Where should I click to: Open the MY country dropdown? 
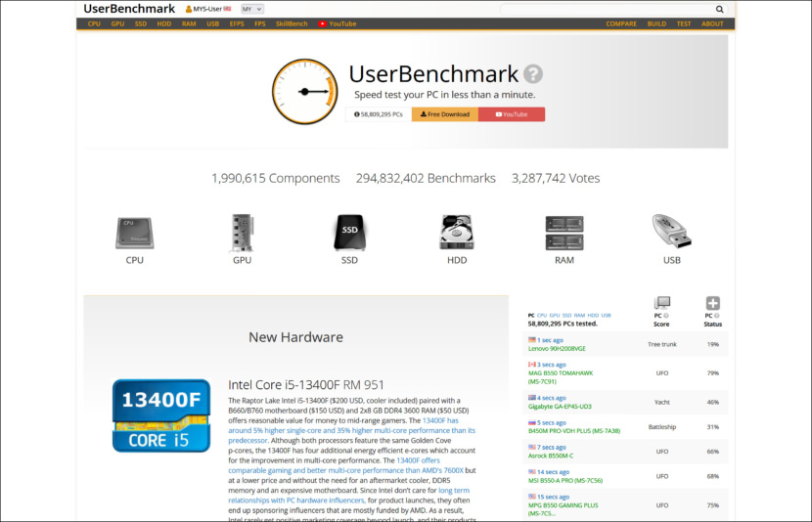[252, 9]
